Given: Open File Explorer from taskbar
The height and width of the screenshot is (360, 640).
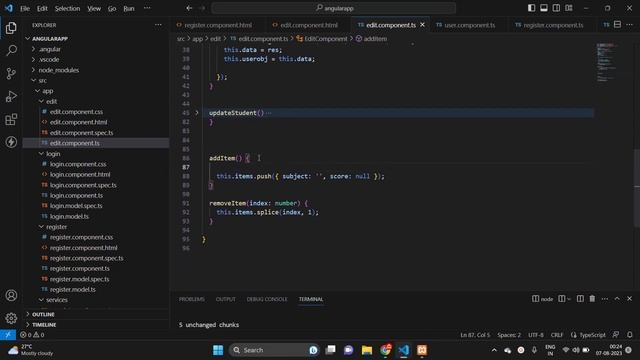Looking at the screenshot, I should [367, 350].
